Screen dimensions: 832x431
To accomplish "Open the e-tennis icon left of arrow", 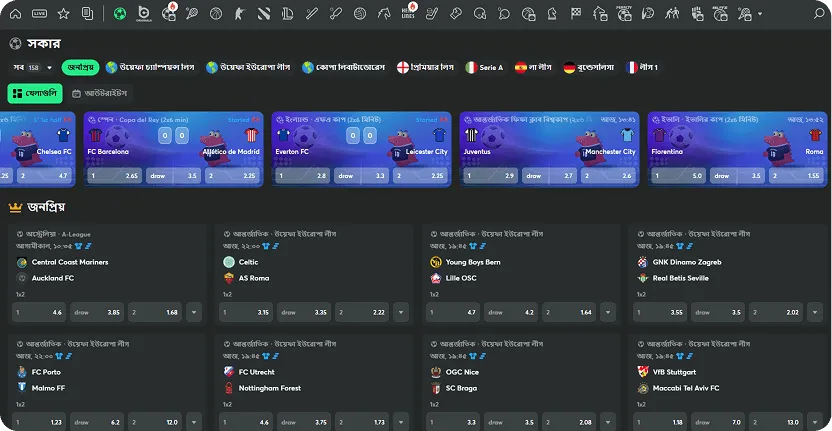I will click(x=744, y=14).
